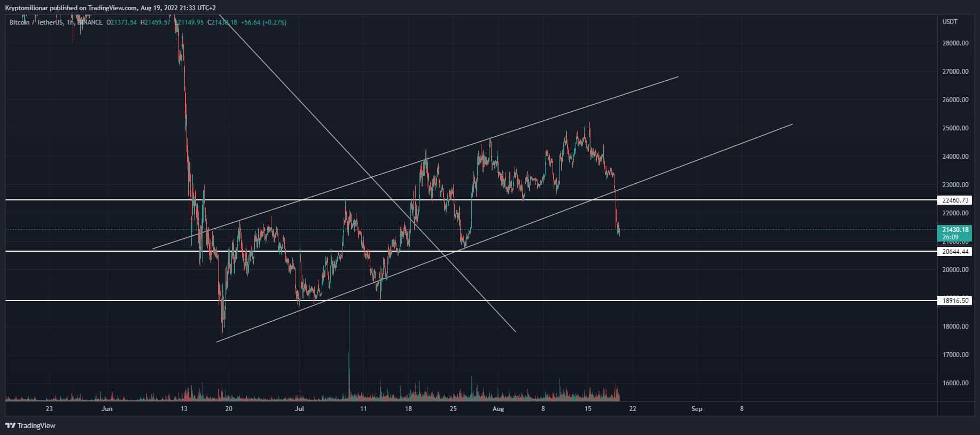Image resolution: width=980 pixels, height=435 pixels.
Task: Click the 27000.00 price axis value
Action: click(955, 72)
